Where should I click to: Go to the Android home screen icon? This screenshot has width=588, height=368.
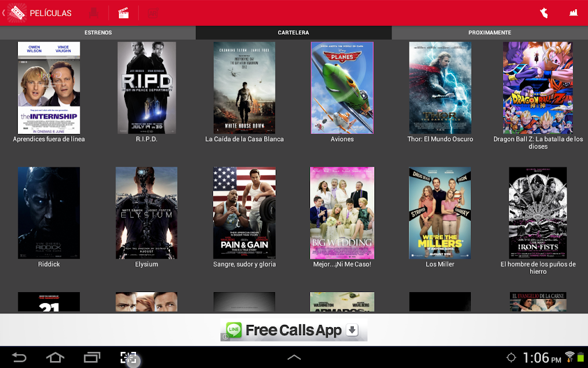coord(55,357)
